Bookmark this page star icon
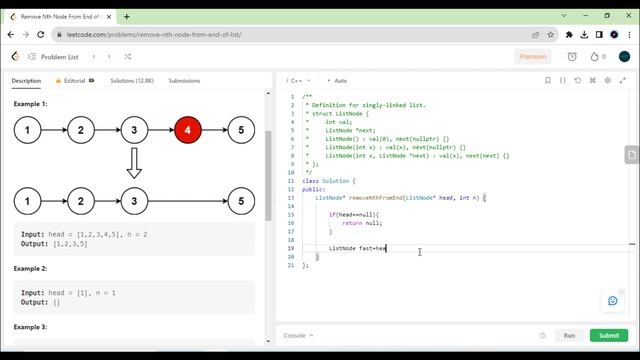This screenshot has height=360, width=640. click(551, 35)
